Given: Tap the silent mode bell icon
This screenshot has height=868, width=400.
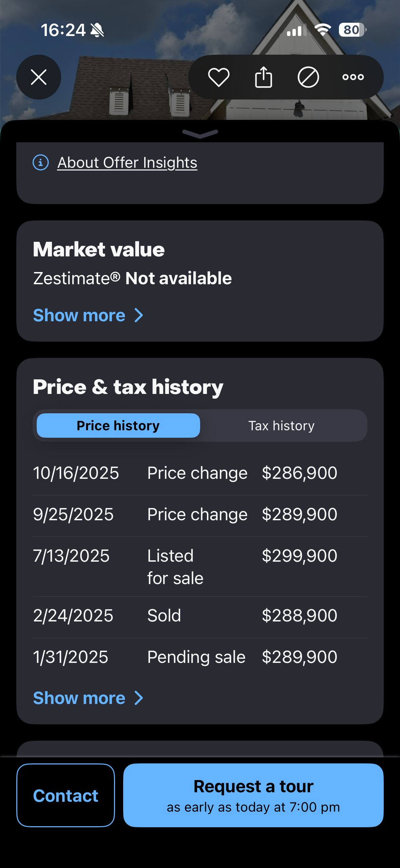Looking at the screenshot, I should point(97,30).
